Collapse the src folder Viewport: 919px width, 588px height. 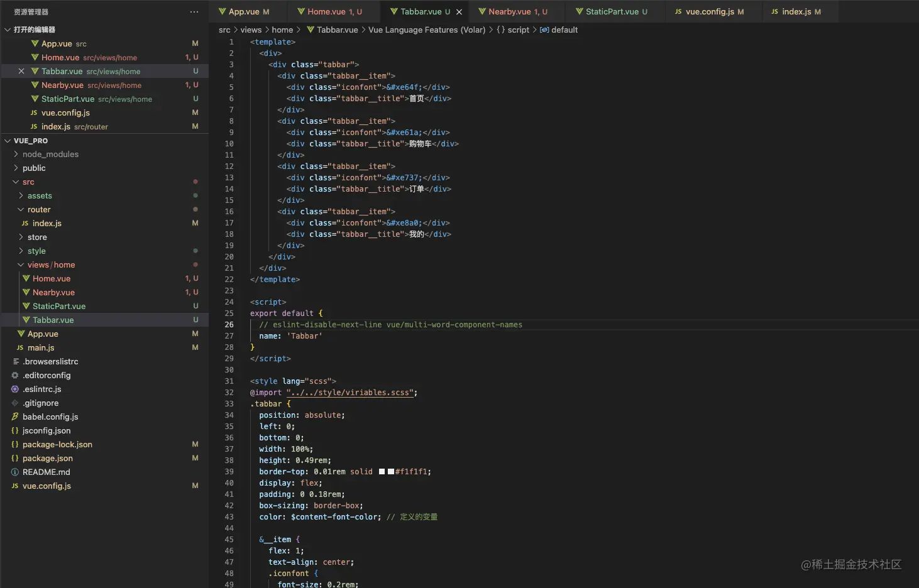pyautogui.click(x=28, y=182)
